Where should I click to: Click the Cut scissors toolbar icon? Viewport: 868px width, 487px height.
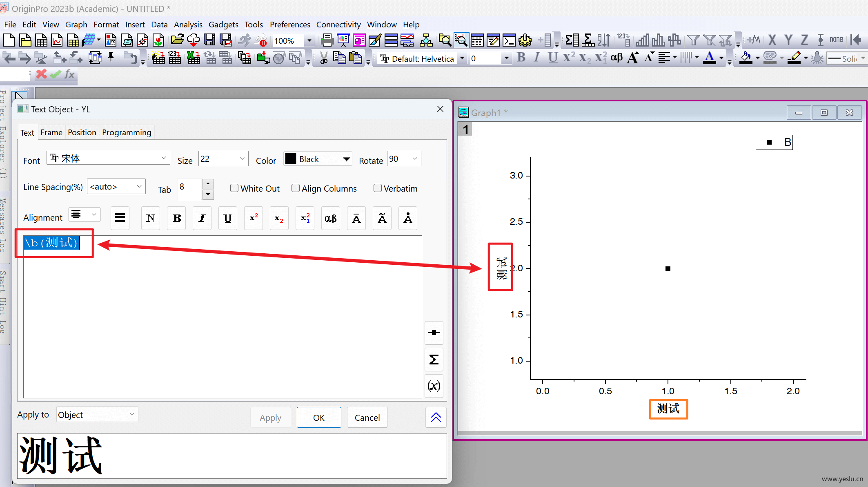(x=324, y=58)
